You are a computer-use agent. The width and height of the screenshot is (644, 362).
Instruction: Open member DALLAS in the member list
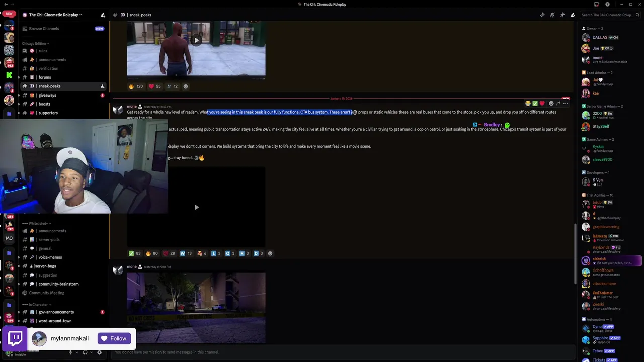click(x=611, y=38)
